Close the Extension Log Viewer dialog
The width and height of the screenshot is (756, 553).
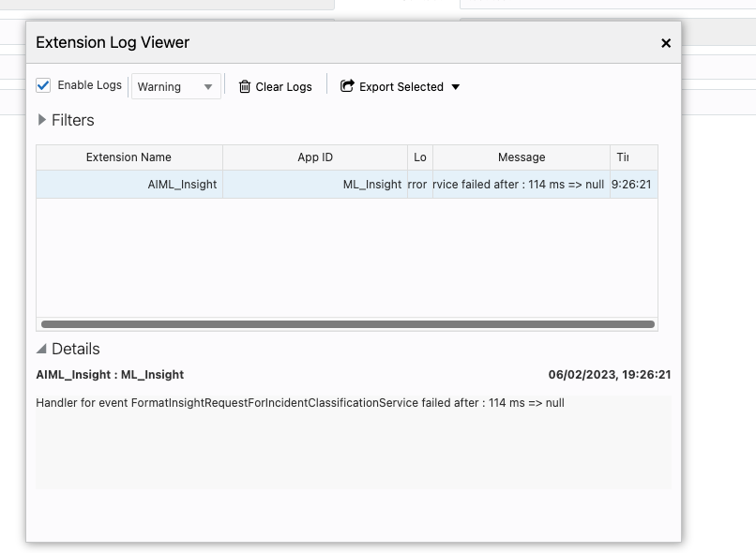[666, 43]
